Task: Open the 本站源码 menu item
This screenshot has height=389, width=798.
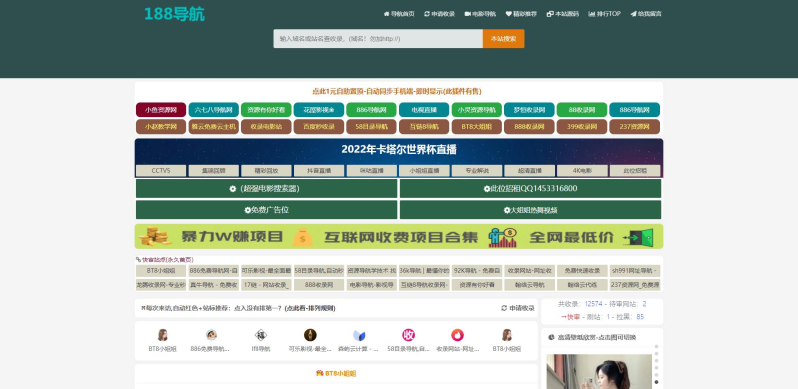Action: click(563, 14)
